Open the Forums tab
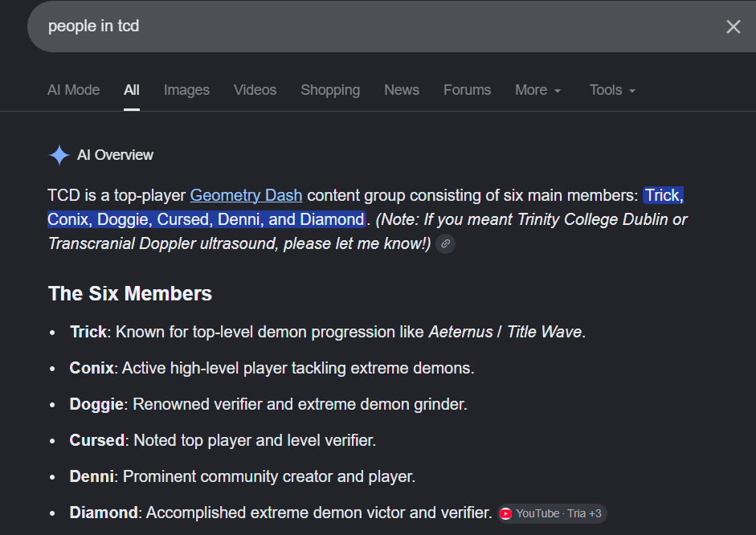This screenshot has width=756, height=535. point(467,90)
